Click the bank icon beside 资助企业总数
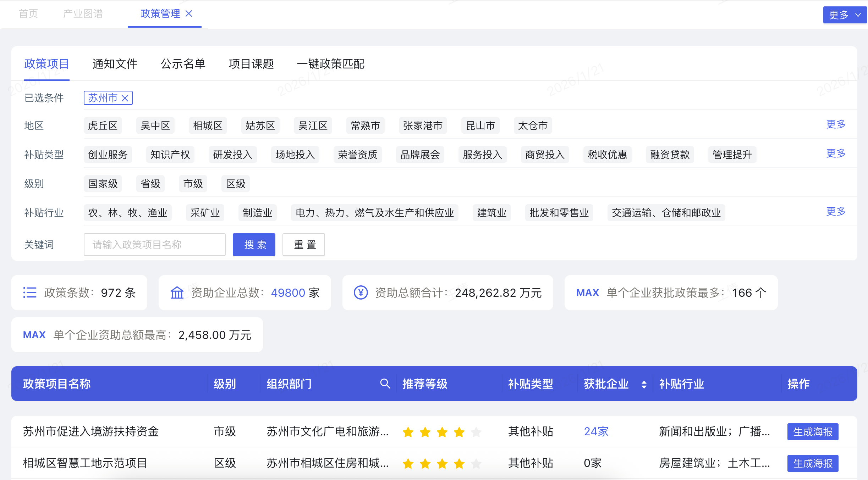Image resolution: width=868 pixels, height=480 pixels. pyautogui.click(x=177, y=292)
